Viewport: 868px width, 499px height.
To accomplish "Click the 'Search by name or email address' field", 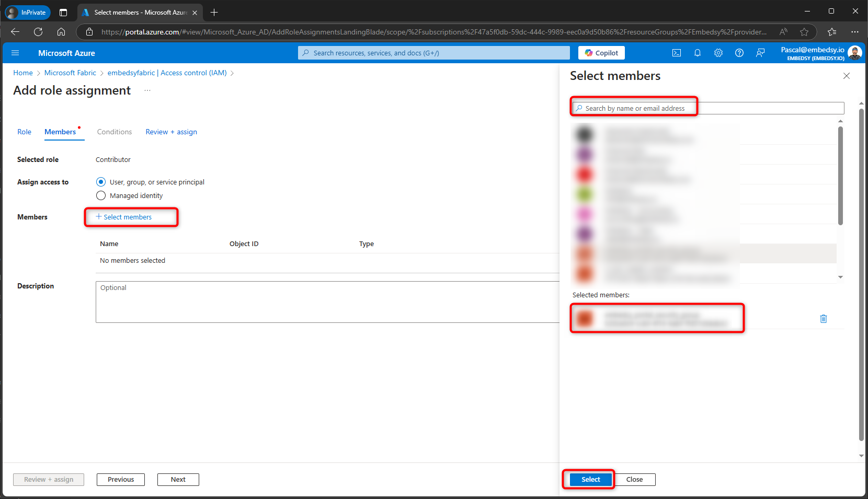I will (x=654, y=108).
